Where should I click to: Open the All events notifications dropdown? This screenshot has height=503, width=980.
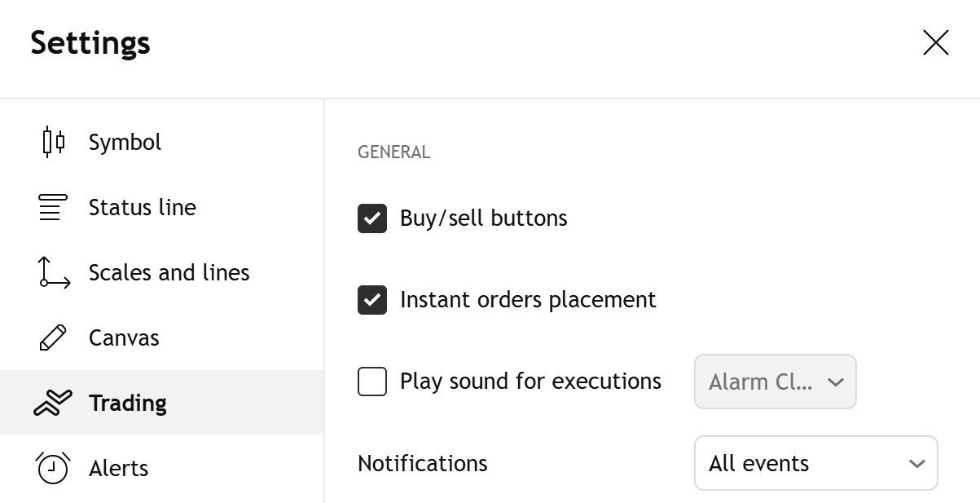point(815,463)
